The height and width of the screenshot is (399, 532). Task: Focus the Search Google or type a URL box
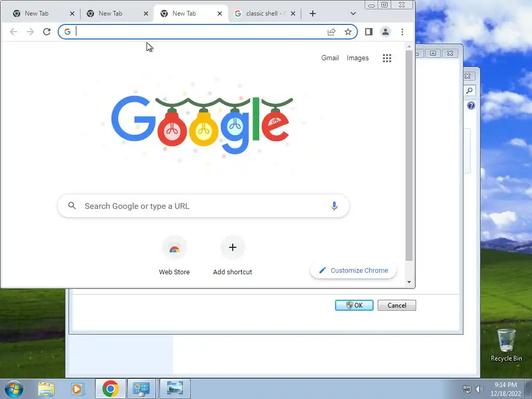[x=204, y=206]
